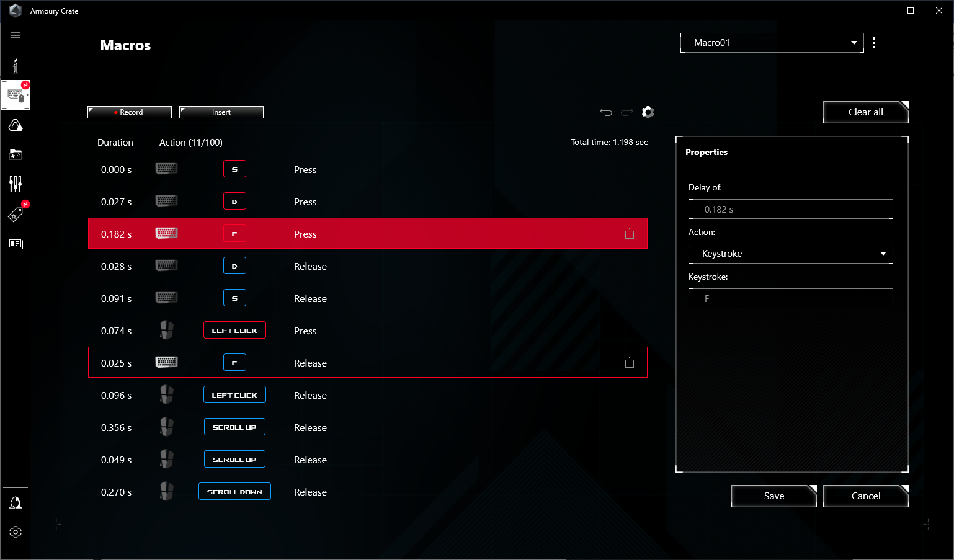Open Aura Sync triangle icon in sidebar

(16, 125)
